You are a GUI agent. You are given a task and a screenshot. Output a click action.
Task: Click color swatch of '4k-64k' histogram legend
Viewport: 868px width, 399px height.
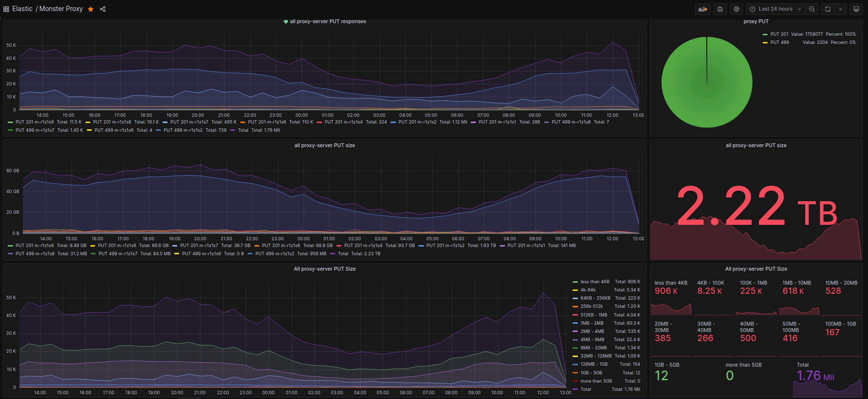[x=575, y=290]
